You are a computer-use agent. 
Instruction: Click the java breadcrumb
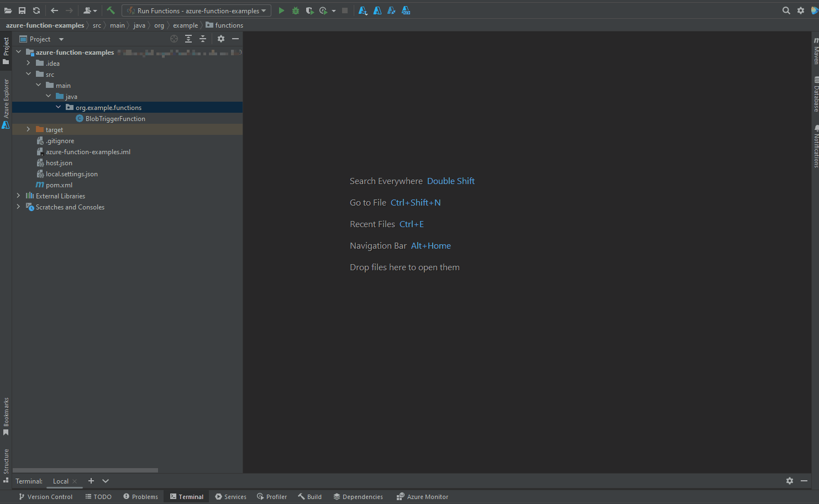(139, 25)
